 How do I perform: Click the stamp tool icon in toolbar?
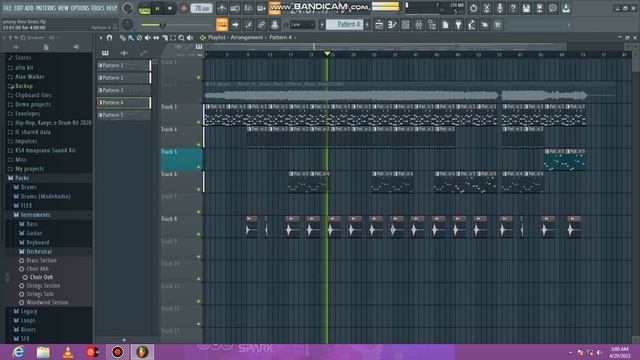click(275, 25)
